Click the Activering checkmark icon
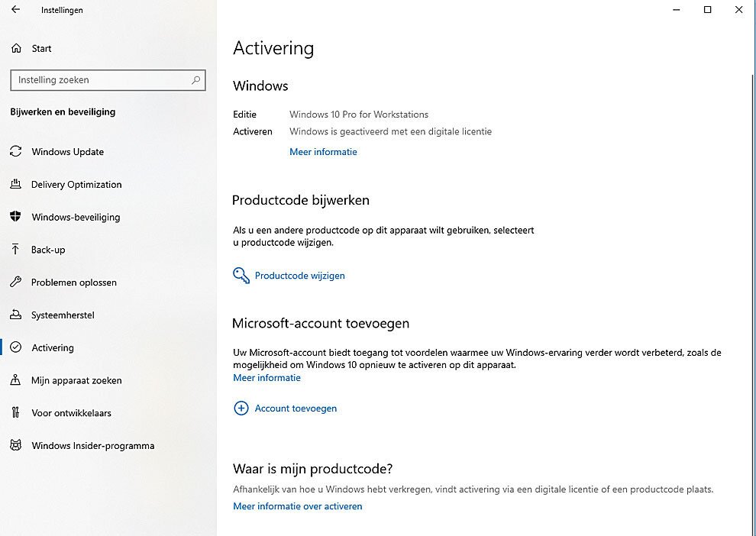This screenshot has width=756, height=536. point(16,347)
